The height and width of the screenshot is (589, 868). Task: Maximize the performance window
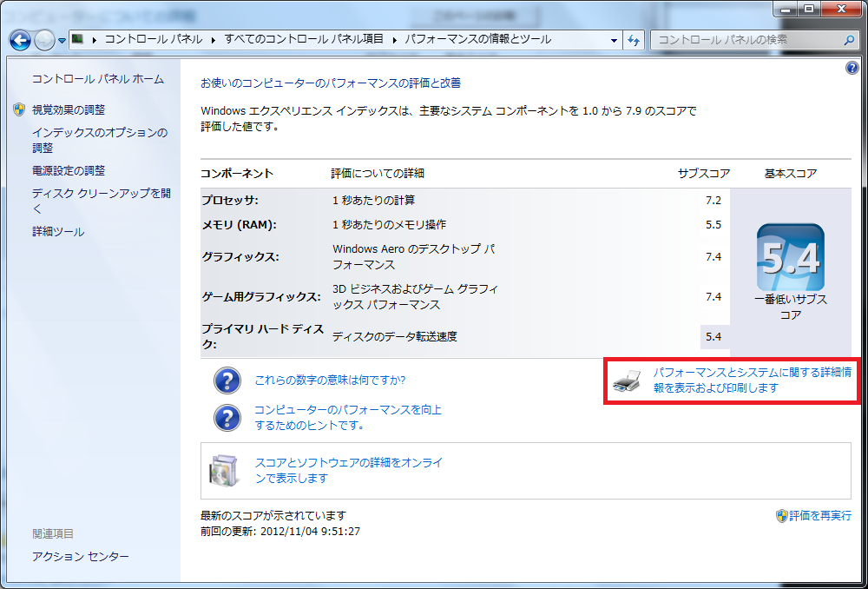tap(809, 9)
